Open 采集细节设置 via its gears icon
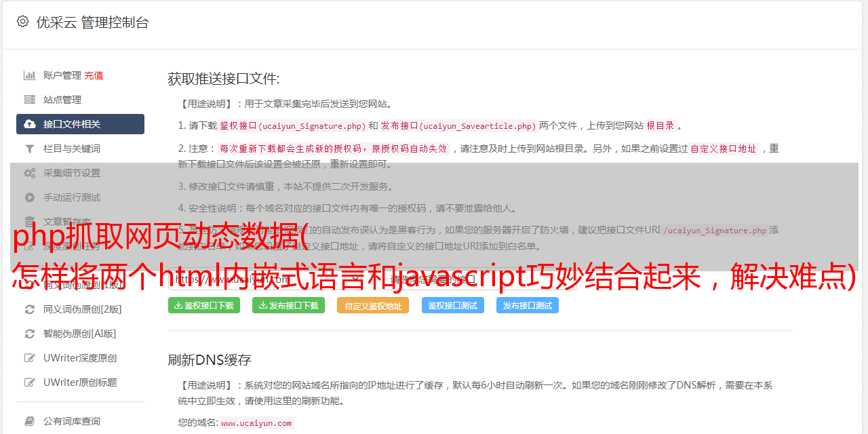Image resolution: width=868 pixels, height=434 pixels. [x=30, y=173]
